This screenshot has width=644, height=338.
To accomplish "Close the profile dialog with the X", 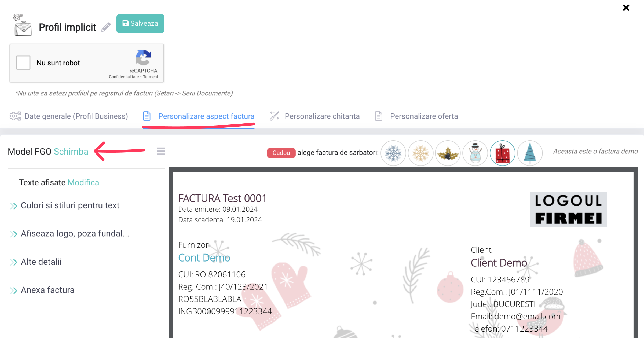I will 626,8.
